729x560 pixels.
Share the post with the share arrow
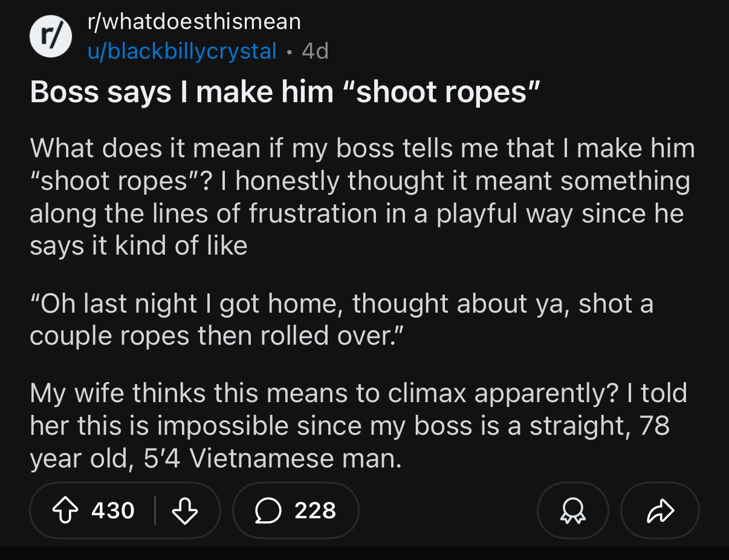coord(659,510)
